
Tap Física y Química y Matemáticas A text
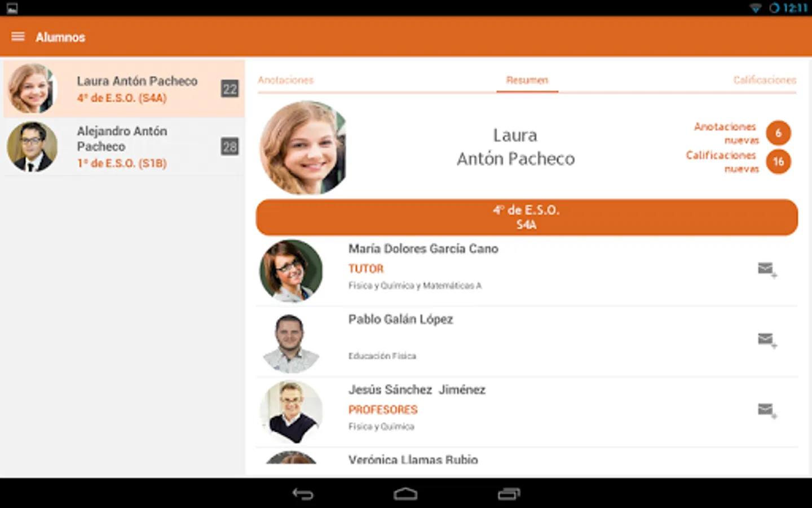pyautogui.click(x=414, y=286)
